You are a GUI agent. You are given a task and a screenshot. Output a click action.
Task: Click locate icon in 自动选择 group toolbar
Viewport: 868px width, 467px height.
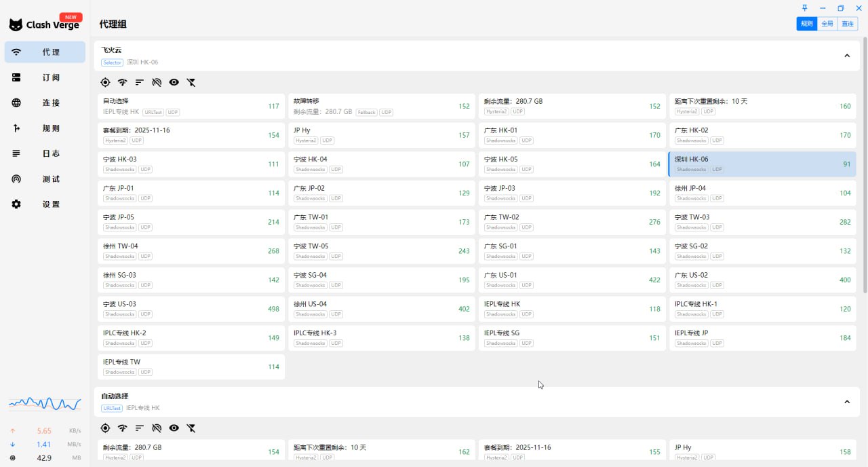pos(105,428)
